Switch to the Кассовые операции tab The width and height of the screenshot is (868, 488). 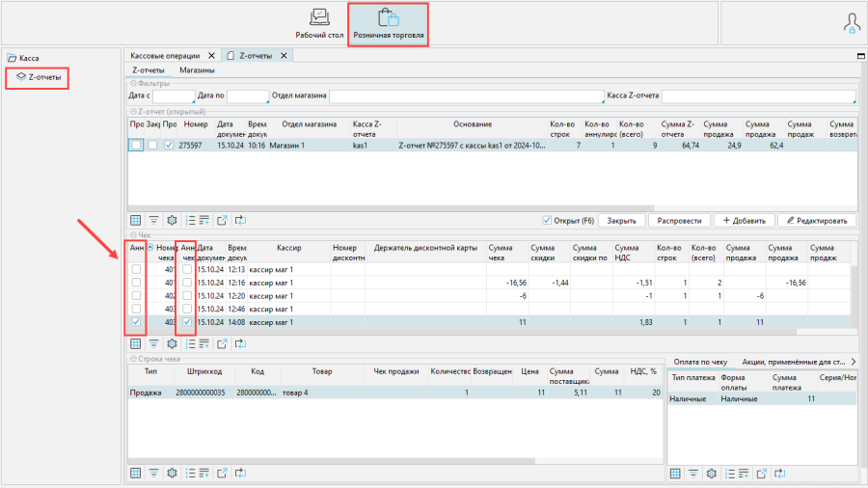166,56
